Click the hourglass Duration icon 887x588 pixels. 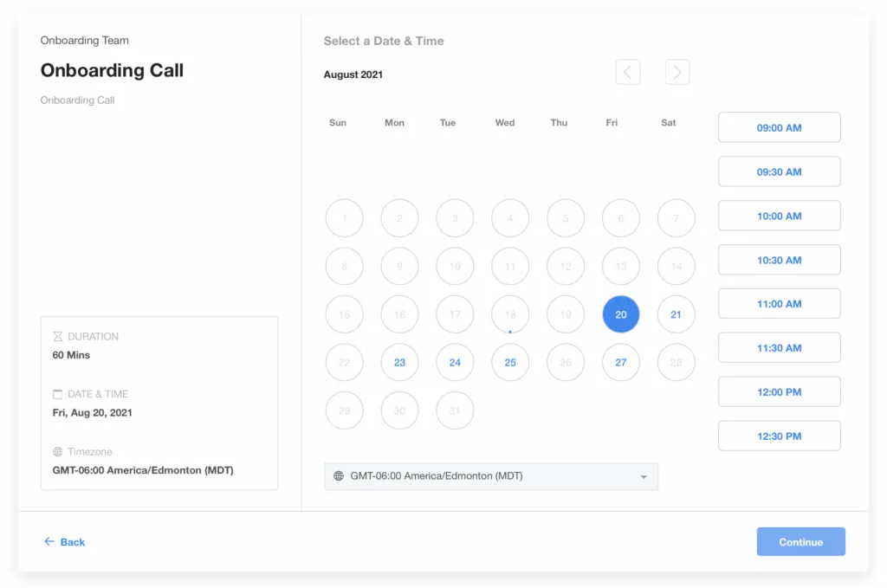coord(57,336)
